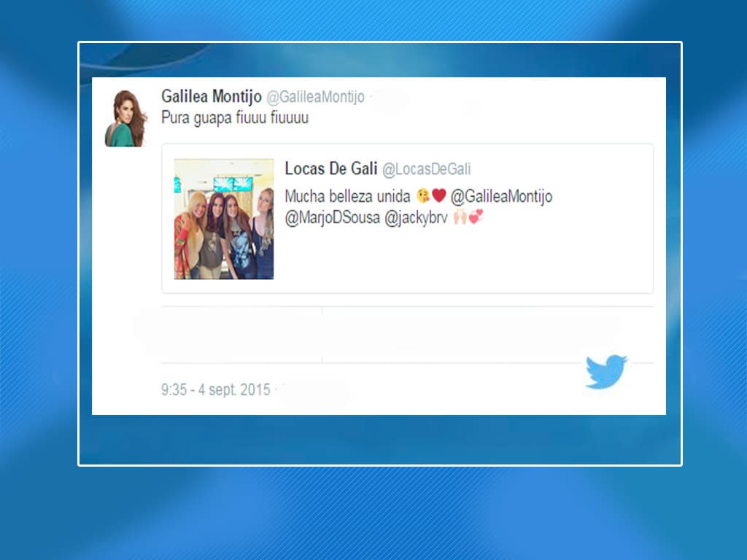The image size is (747, 560).
Task: Click the Locas De Gali display name
Action: click(x=331, y=168)
